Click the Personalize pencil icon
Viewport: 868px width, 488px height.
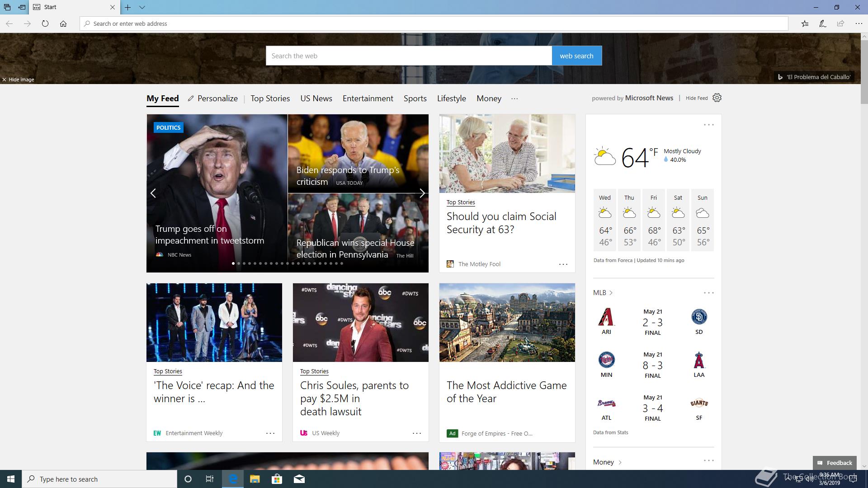[x=191, y=99]
